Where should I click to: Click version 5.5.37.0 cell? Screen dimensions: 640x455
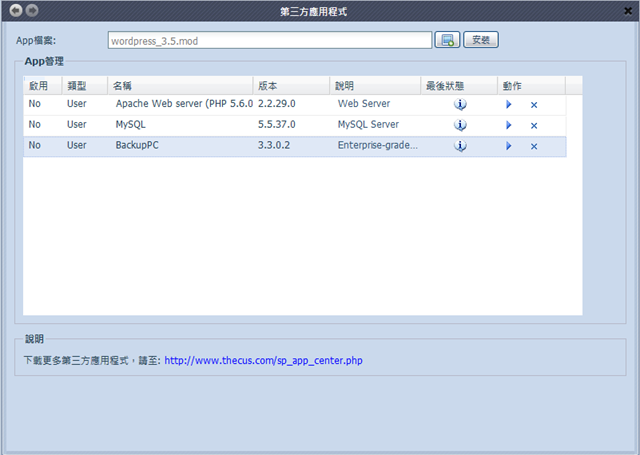(x=277, y=124)
